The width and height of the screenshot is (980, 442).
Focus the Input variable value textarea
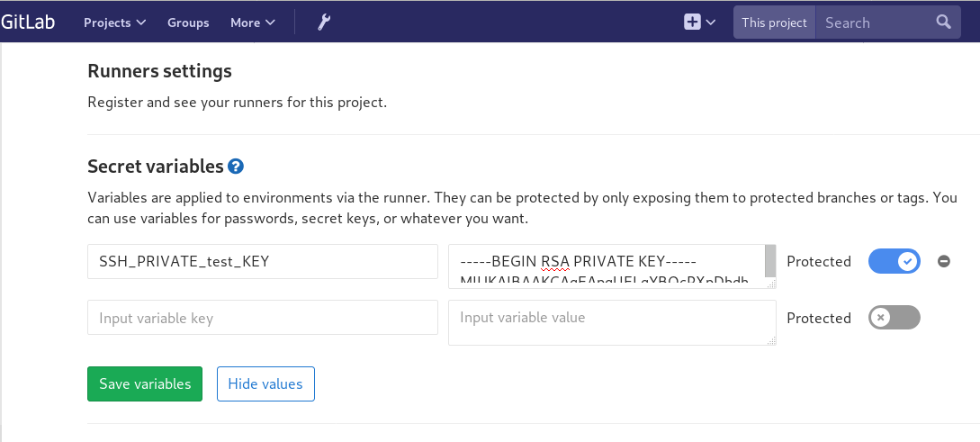(x=612, y=322)
